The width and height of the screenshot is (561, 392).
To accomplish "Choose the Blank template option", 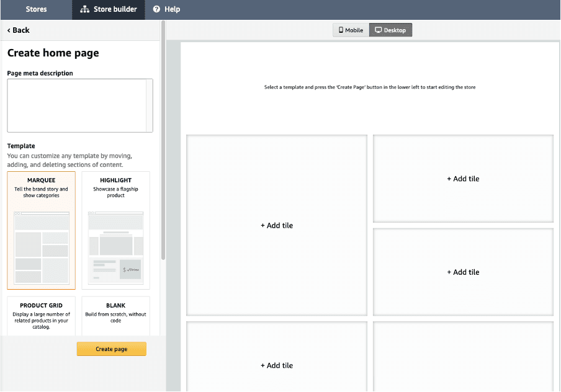I will tap(115, 316).
